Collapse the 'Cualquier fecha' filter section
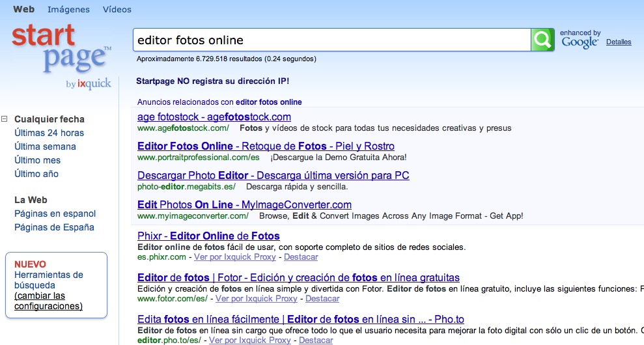This screenshot has width=644, height=345. [x=5, y=119]
